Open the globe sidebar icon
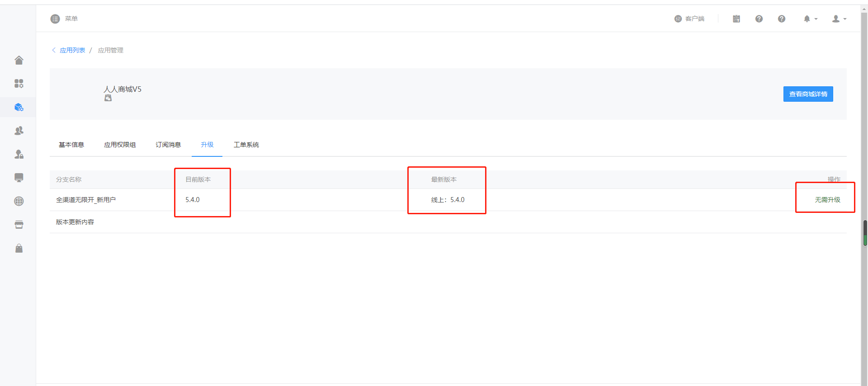The height and width of the screenshot is (386, 868). pyautogui.click(x=19, y=201)
